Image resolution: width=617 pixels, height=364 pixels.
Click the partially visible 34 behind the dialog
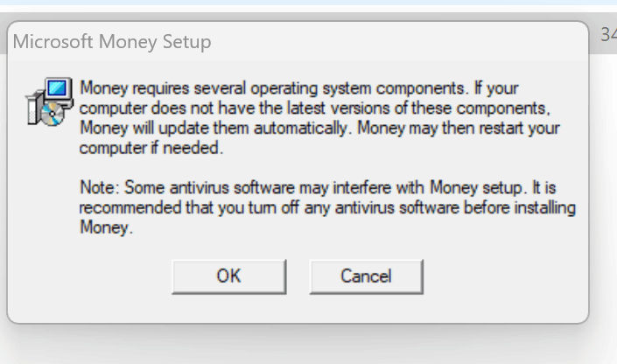[x=609, y=35]
